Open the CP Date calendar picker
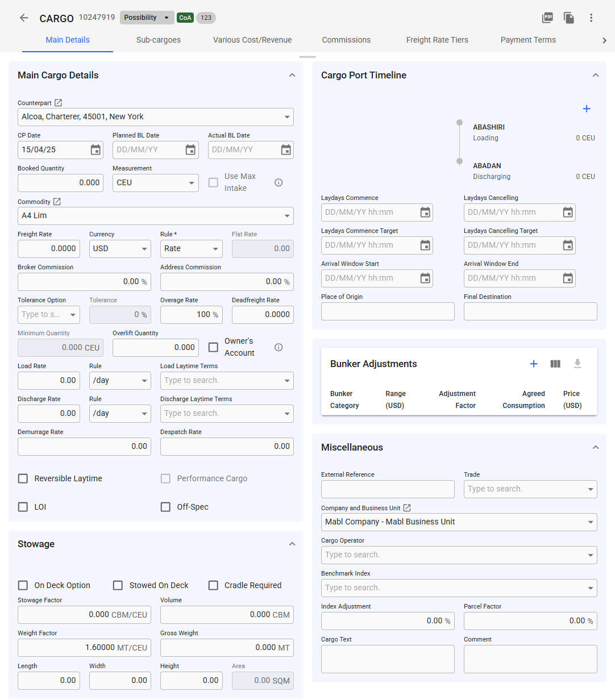Image resolution: width=615 pixels, height=700 pixels. (x=95, y=150)
